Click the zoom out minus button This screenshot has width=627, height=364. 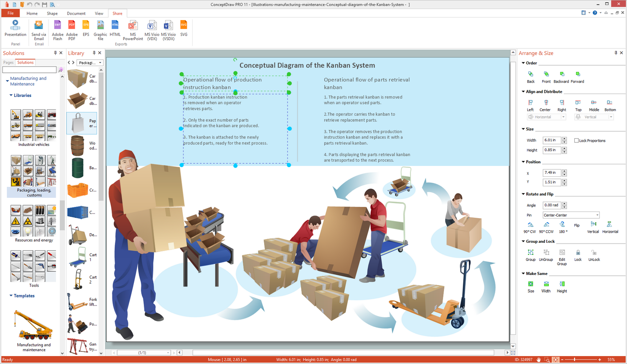(x=562, y=359)
